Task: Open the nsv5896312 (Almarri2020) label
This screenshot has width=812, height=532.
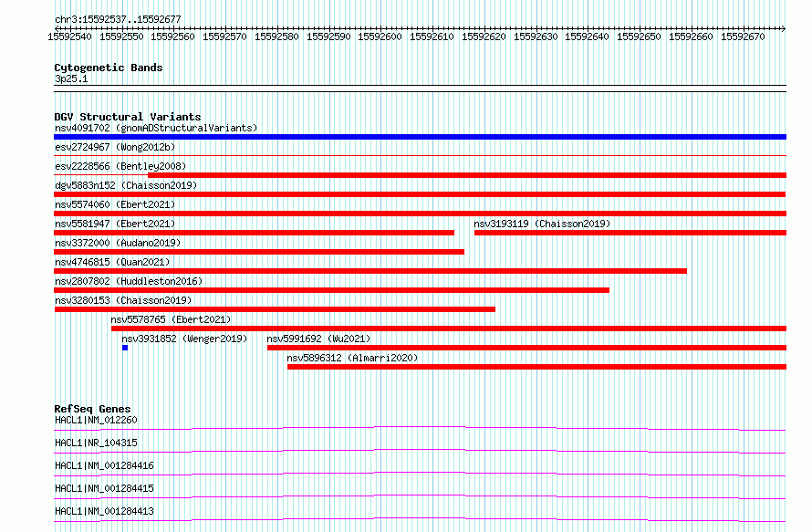Action: click(x=352, y=358)
